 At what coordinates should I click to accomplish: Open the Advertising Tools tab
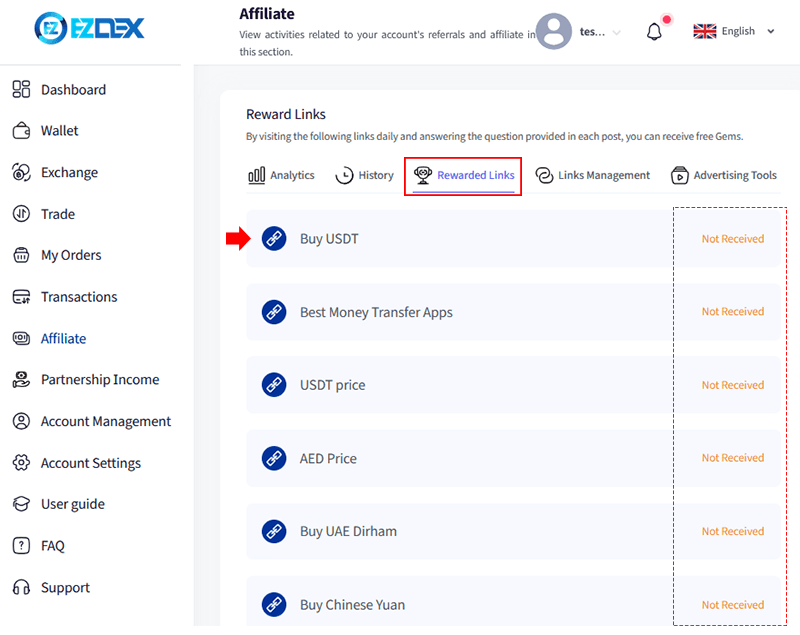click(x=723, y=175)
